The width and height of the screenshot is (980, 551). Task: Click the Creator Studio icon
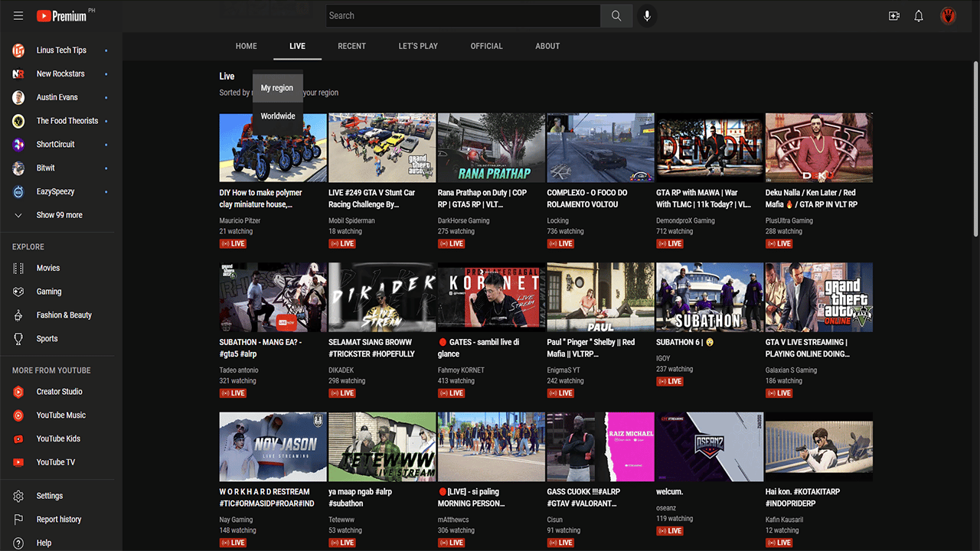click(18, 392)
